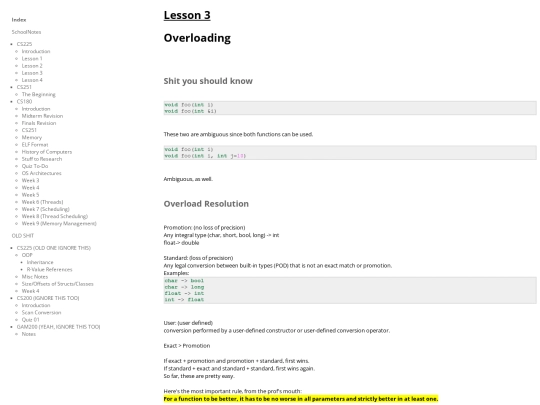The width and height of the screenshot is (540, 405).
Task: Open Notes under GAM200
Action: (29, 334)
